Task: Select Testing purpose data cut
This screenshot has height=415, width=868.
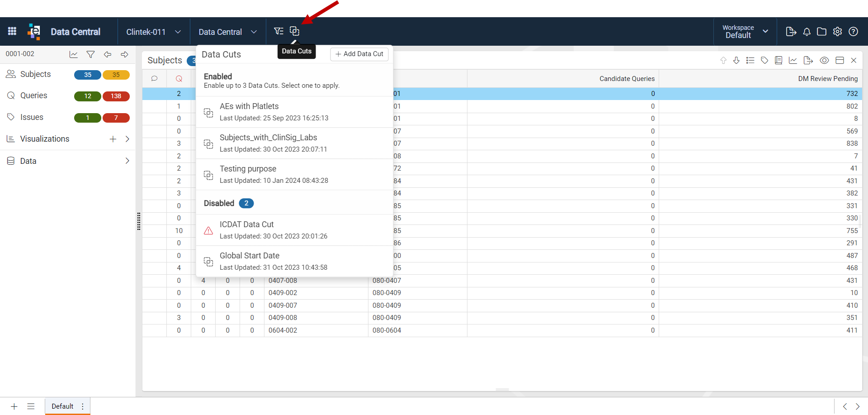Action: [x=294, y=174]
